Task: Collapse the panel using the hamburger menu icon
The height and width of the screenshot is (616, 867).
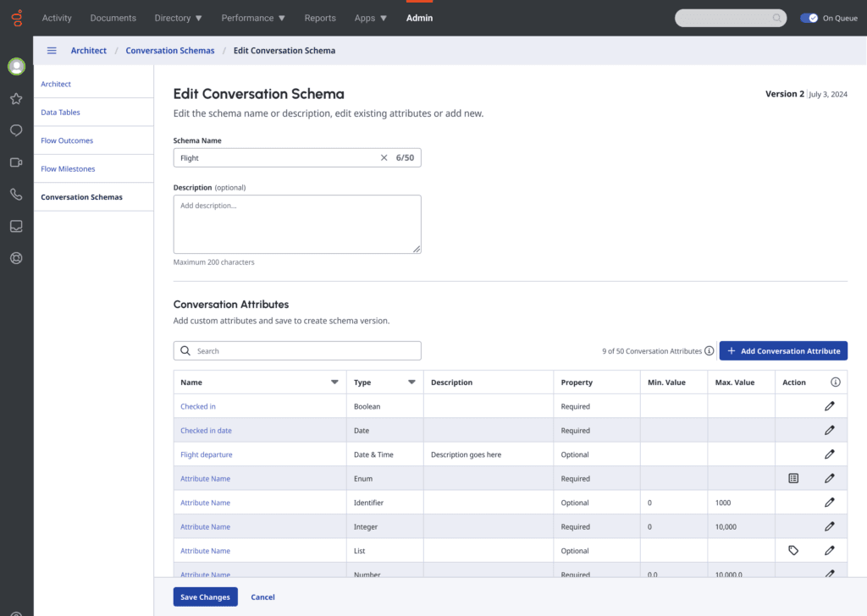Action: [51, 50]
